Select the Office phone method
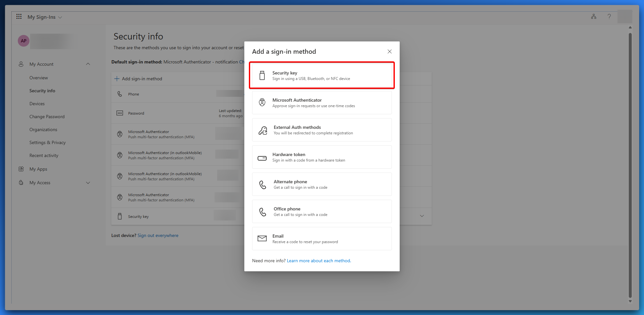Screen dimensions: 644x315 (322, 211)
